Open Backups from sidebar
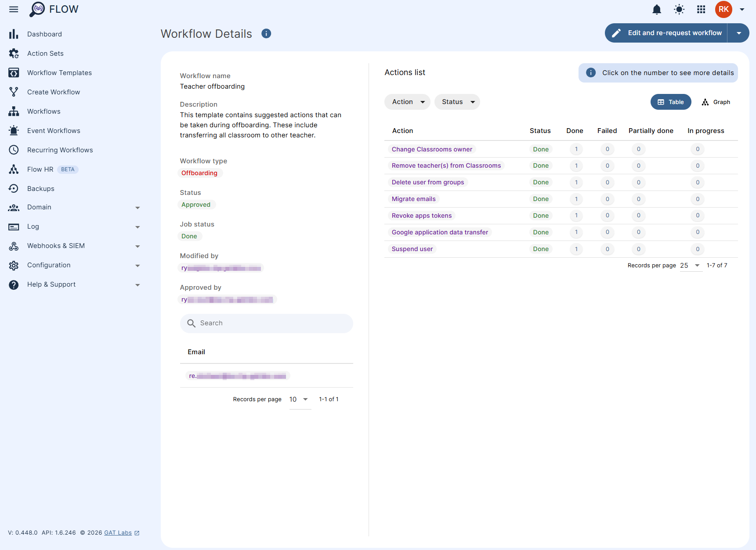The width and height of the screenshot is (756, 550). click(41, 189)
